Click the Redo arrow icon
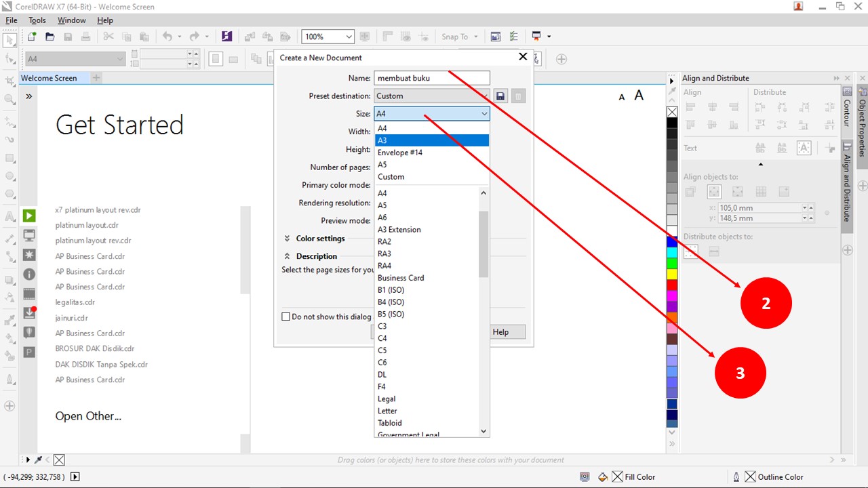868x488 pixels. click(195, 37)
